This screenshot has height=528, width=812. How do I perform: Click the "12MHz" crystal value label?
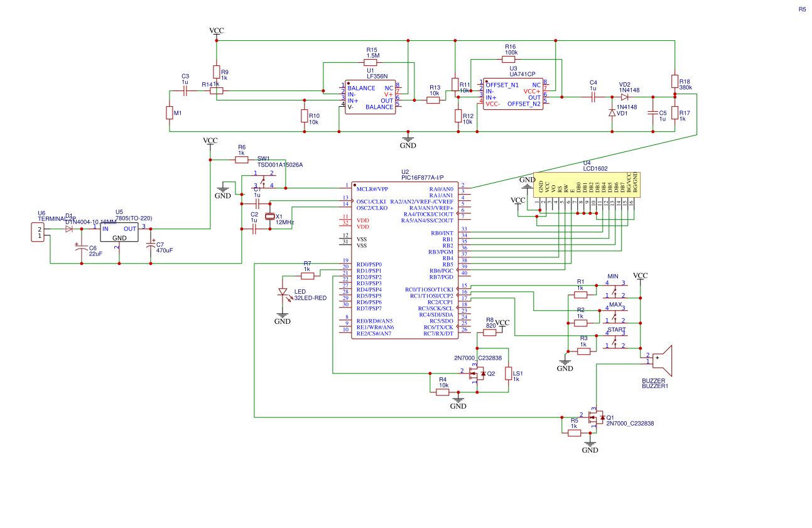285,222
